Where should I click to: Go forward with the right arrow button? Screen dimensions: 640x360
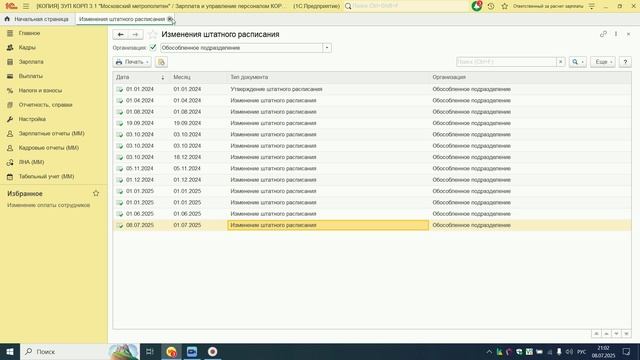click(136, 35)
